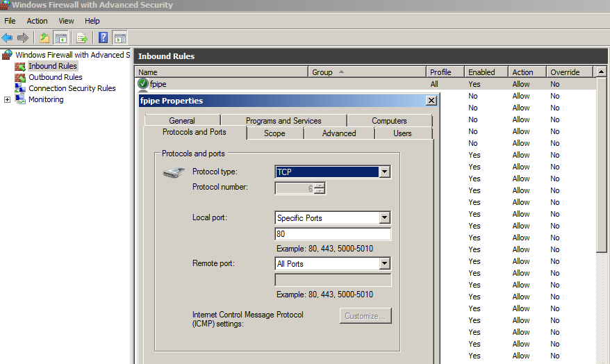610x364 pixels.
Task: Open the Local port dropdown arrow
Action: (384, 218)
